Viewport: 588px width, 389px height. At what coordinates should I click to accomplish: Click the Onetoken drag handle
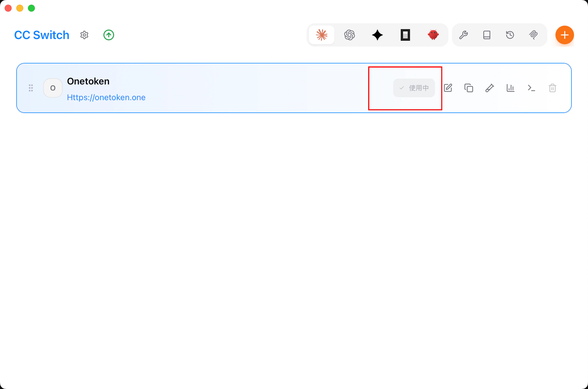point(31,88)
